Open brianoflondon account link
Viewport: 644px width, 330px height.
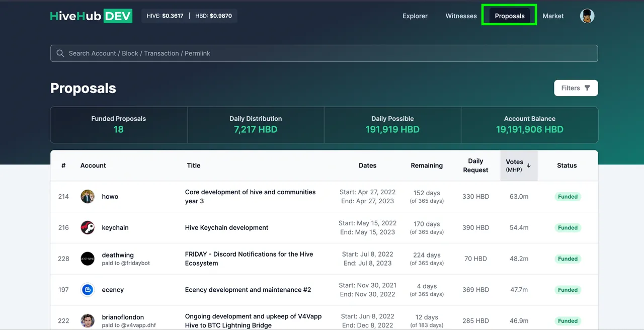pos(123,317)
